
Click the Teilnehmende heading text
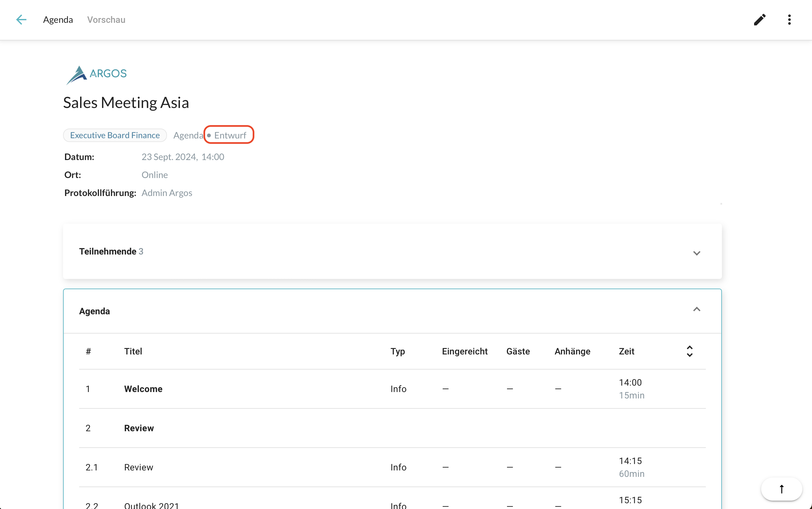[x=107, y=252]
